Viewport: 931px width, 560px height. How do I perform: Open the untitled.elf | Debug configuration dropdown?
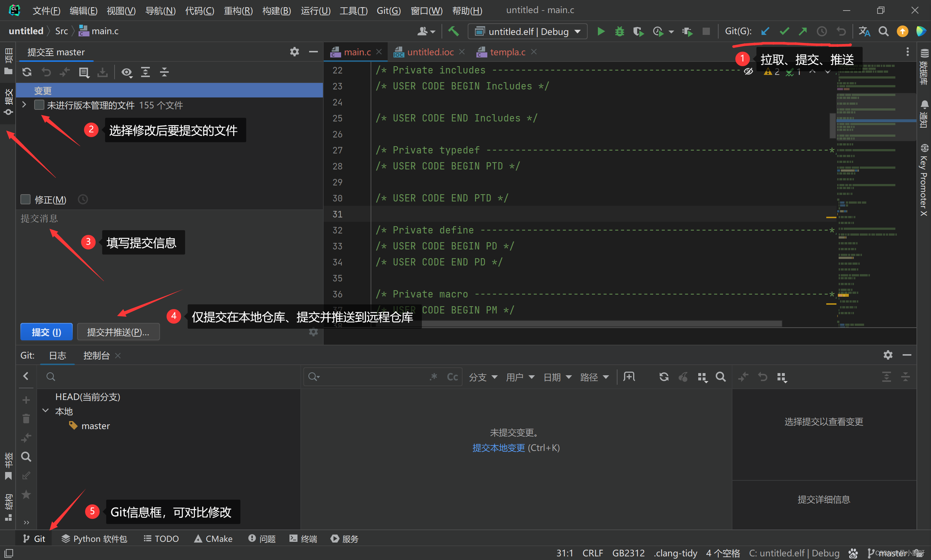pyautogui.click(x=528, y=31)
